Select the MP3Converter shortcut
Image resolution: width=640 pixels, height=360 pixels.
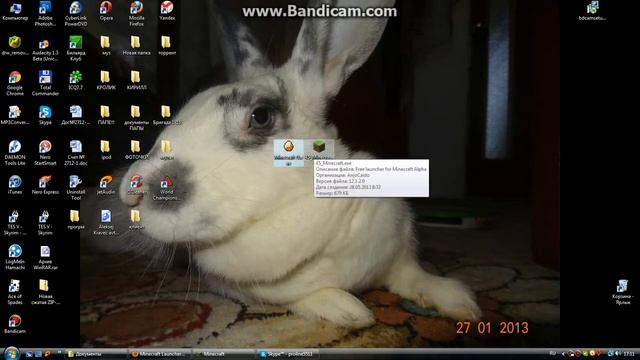coord(15,115)
